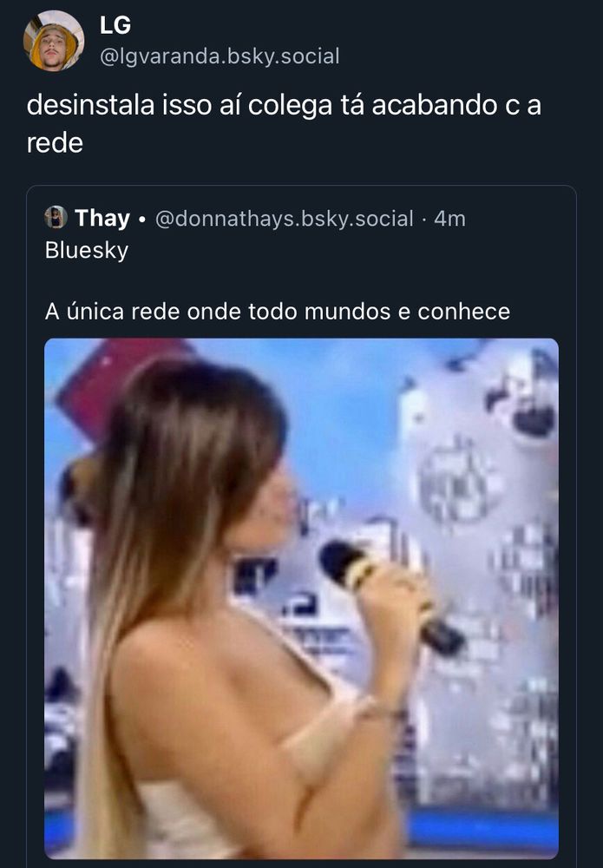Open LG's profile avatar picture

(54, 41)
